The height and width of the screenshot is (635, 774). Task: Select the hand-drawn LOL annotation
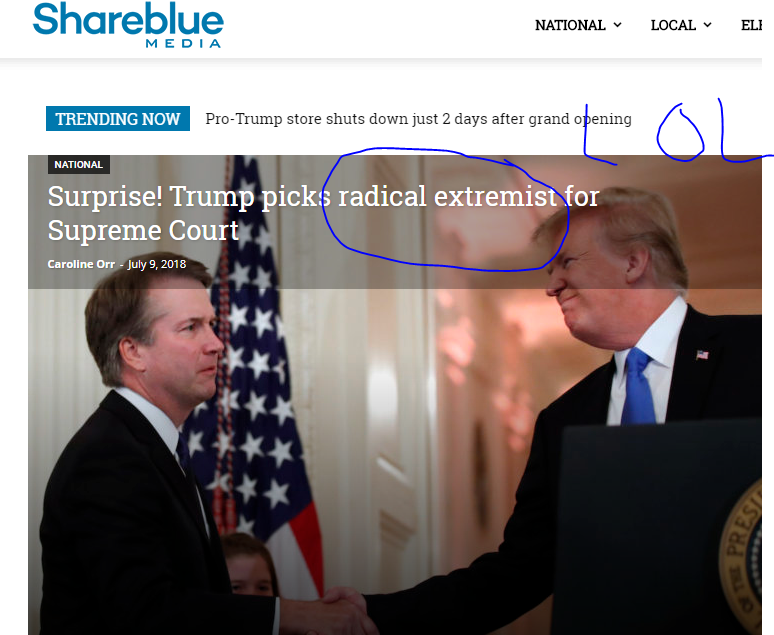[x=677, y=131]
